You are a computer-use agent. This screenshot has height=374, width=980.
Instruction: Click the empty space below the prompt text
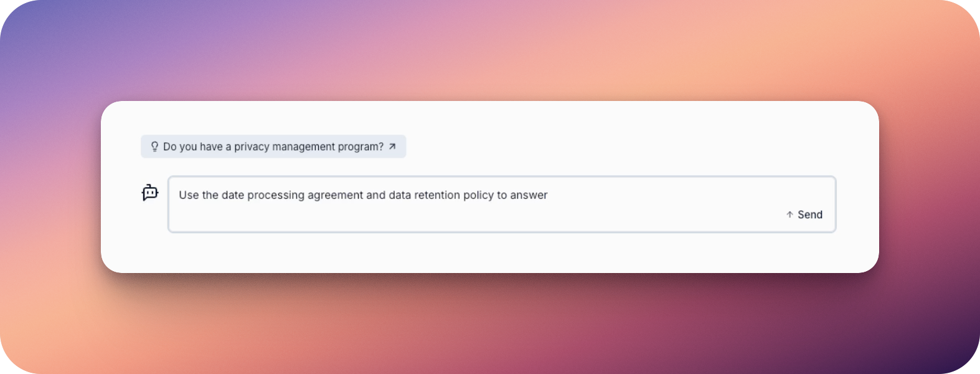coord(436,217)
